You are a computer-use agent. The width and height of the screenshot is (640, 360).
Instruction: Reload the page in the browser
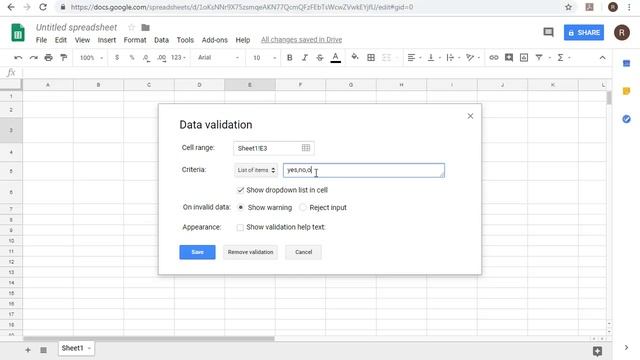coord(43,7)
